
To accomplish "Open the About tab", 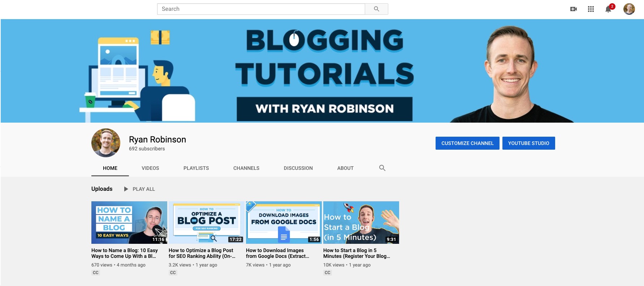I will click(345, 168).
